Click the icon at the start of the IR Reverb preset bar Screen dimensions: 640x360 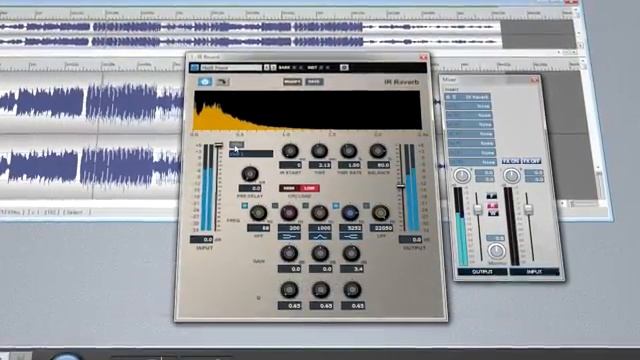click(x=194, y=67)
